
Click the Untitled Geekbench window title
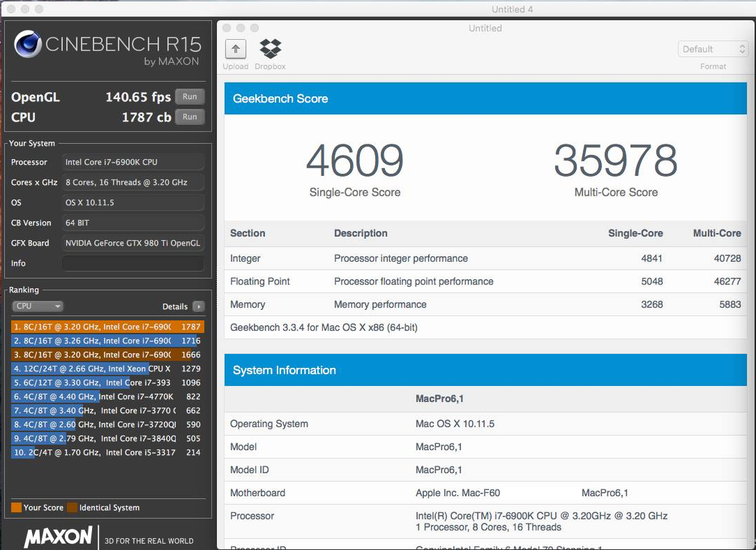click(485, 28)
